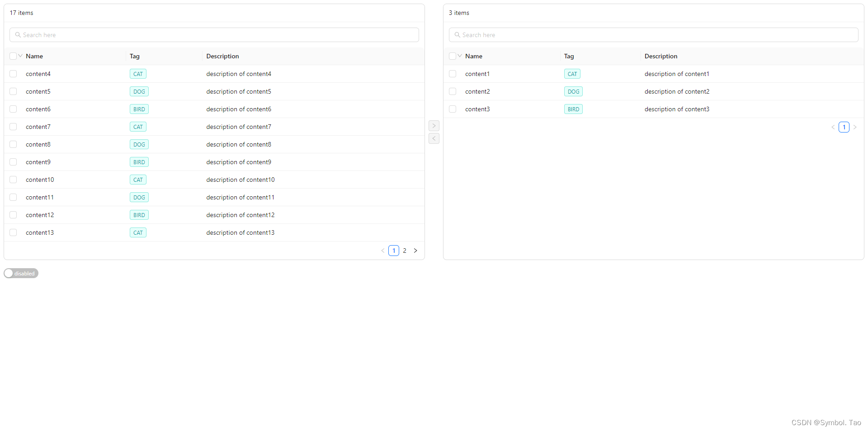The height and width of the screenshot is (431, 868).
Task: Click the search magnifier icon in the right panel
Action: pos(458,35)
